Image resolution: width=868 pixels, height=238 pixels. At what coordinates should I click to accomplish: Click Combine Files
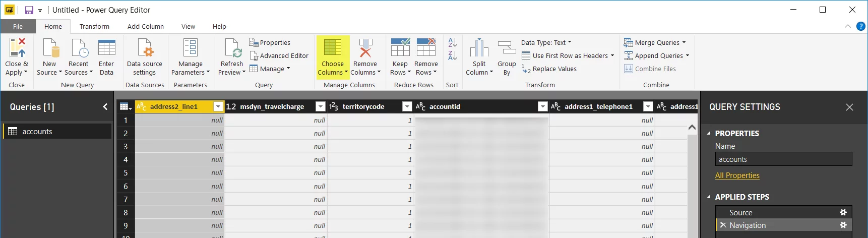[650, 69]
